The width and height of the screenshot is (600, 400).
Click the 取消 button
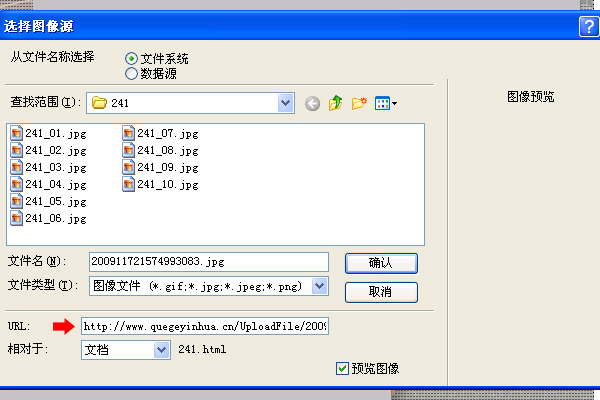(380, 292)
